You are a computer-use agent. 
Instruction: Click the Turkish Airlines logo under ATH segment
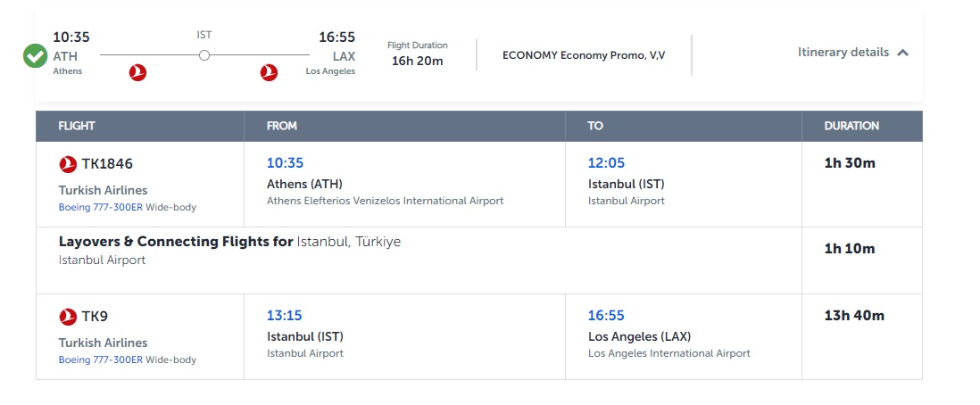(137, 72)
